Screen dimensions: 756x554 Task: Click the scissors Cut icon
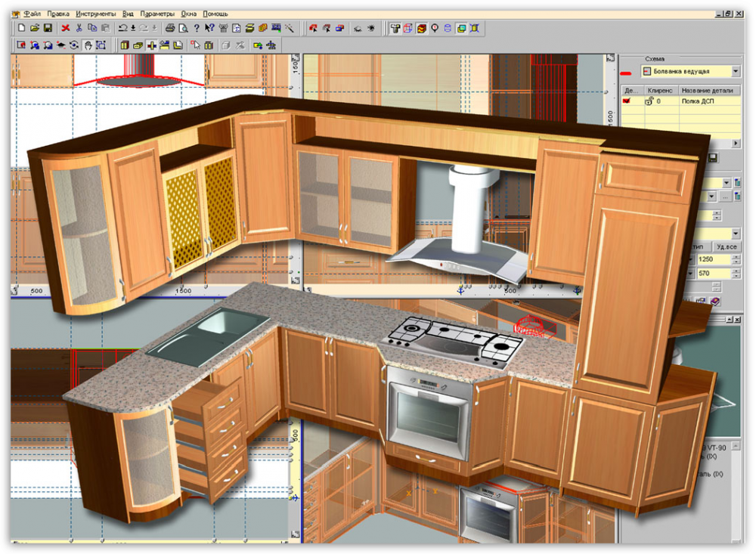[79, 28]
